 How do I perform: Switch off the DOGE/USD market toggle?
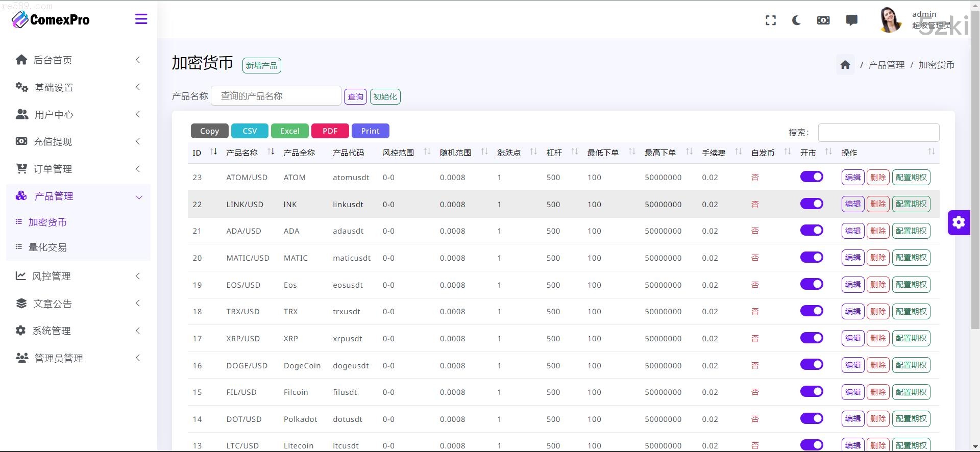point(811,365)
